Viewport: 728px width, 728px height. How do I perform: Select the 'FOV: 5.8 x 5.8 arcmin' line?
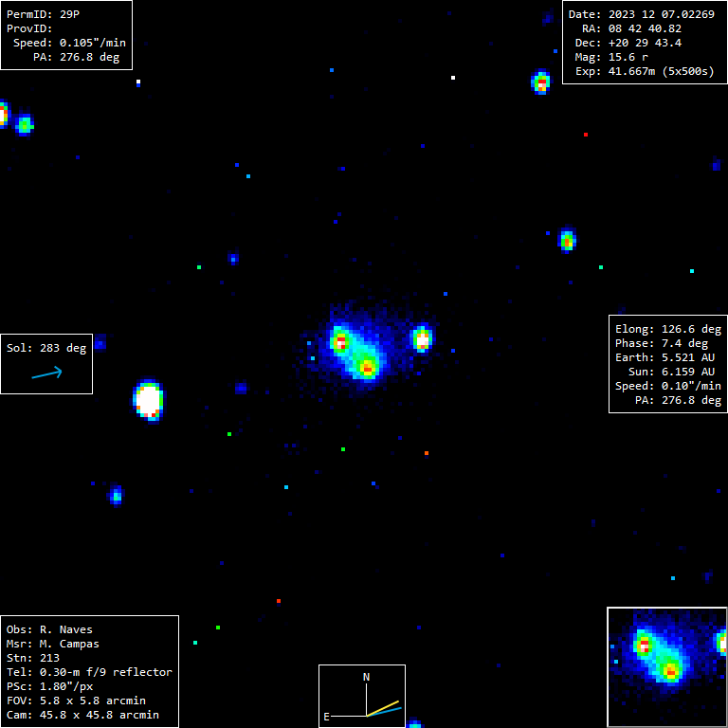pyautogui.click(x=76, y=701)
